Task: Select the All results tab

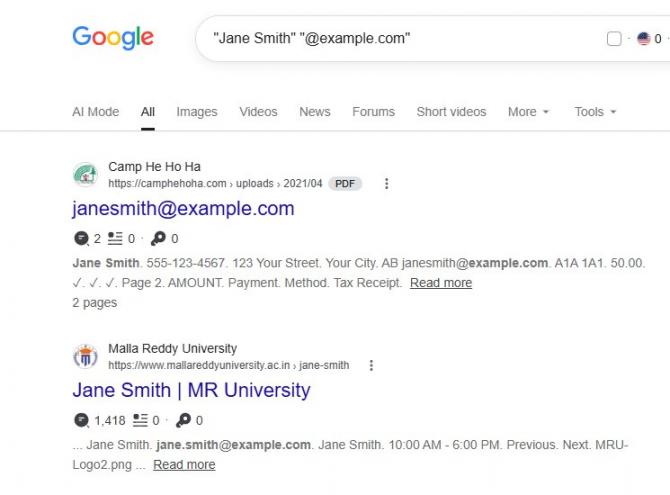Action: pos(147,112)
